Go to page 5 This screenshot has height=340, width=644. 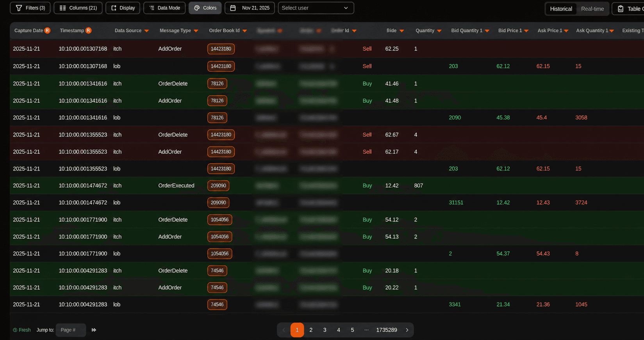352,330
